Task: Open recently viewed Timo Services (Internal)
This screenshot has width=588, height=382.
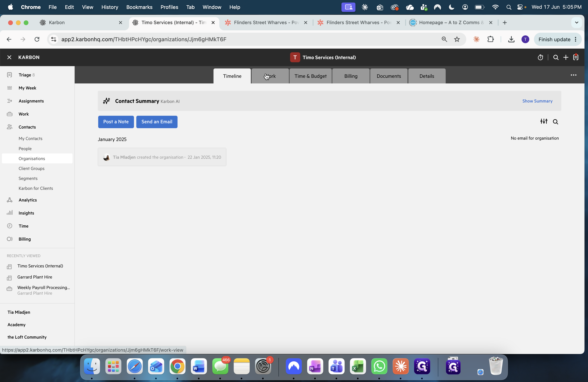Action: pos(40,266)
